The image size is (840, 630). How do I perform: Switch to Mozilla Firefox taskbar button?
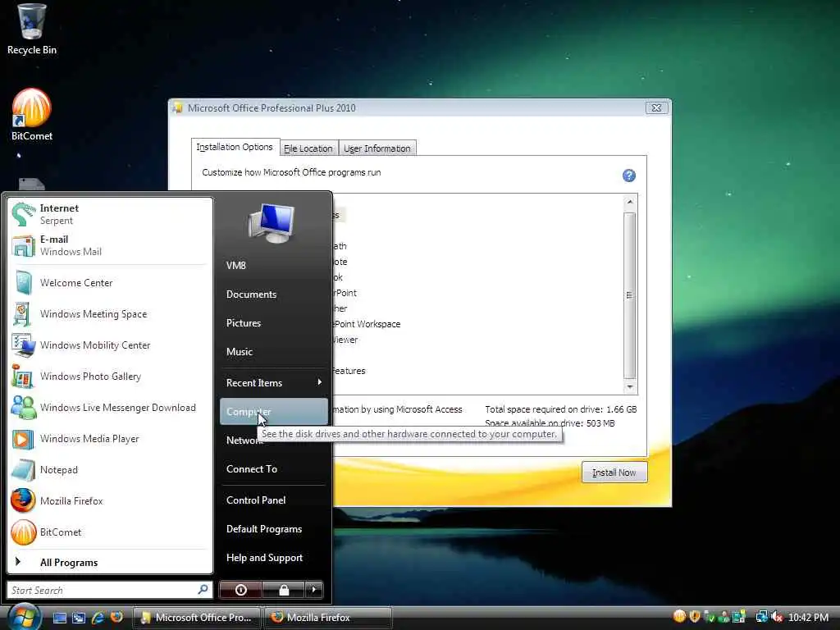[x=327, y=618]
